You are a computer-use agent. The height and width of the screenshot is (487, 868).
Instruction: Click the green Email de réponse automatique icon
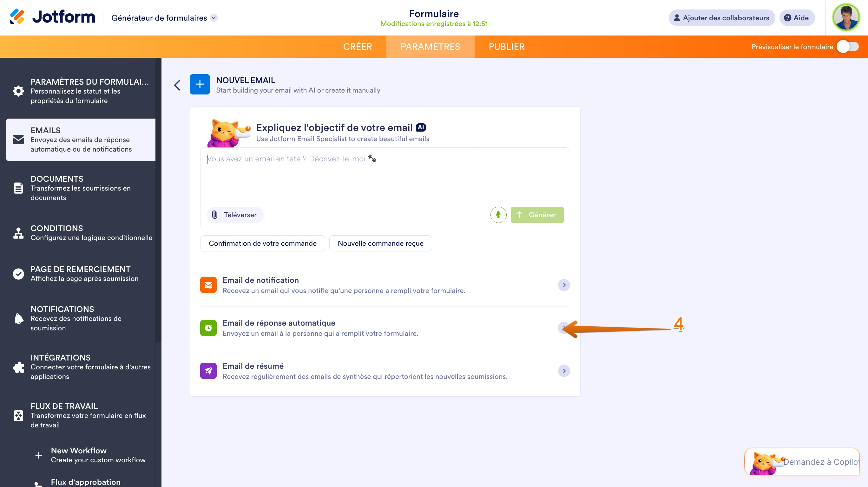[x=208, y=328]
